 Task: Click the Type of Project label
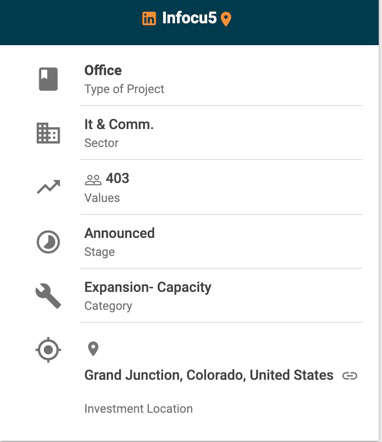[124, 89]
